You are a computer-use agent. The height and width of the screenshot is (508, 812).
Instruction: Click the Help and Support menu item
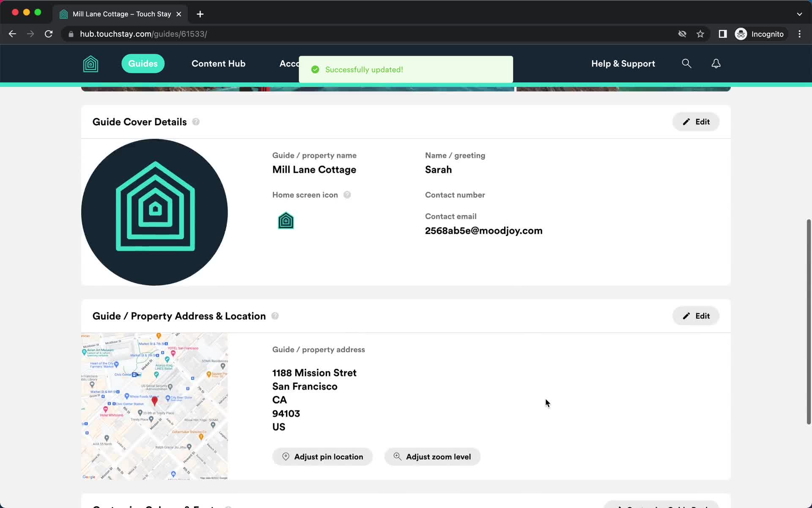click(623, 63)
